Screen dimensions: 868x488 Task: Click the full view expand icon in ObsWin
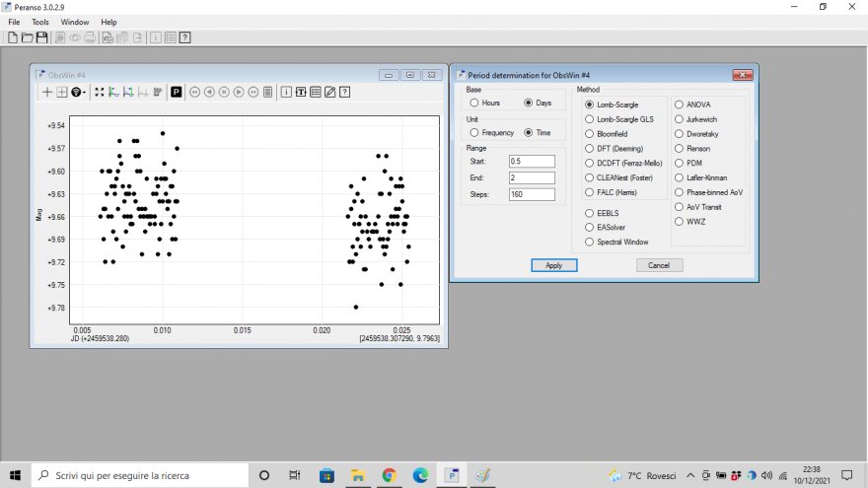pyautogui.click(x=99, y=92)
